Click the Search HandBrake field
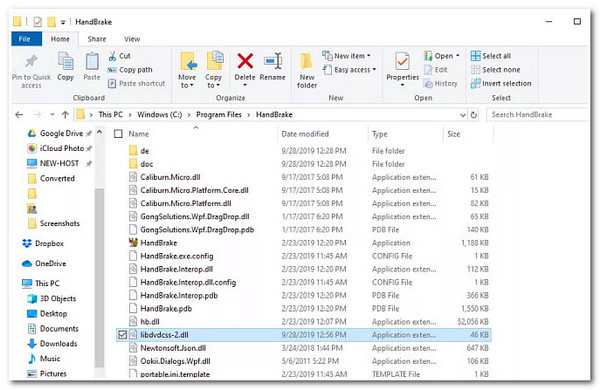Viewport: 600px width, 390px height. tap(537, 114)
